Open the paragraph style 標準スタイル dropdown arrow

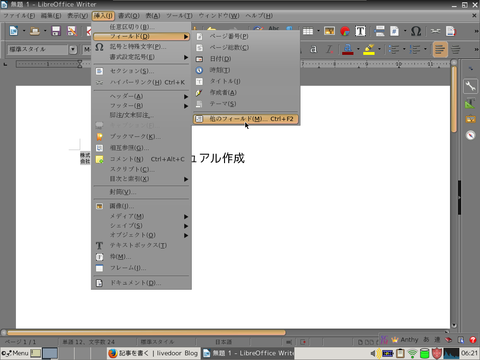coord(73,49)
